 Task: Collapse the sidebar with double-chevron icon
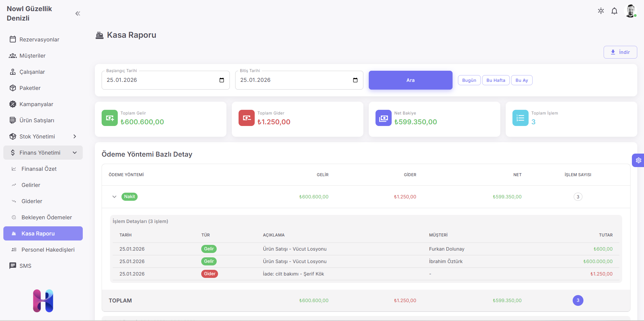click(78, 13)
